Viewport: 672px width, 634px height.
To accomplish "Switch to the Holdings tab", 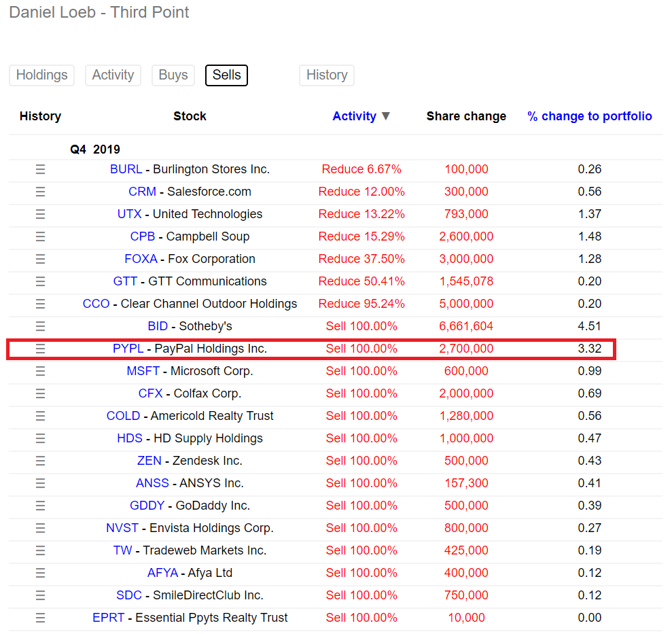I will 42,75.
